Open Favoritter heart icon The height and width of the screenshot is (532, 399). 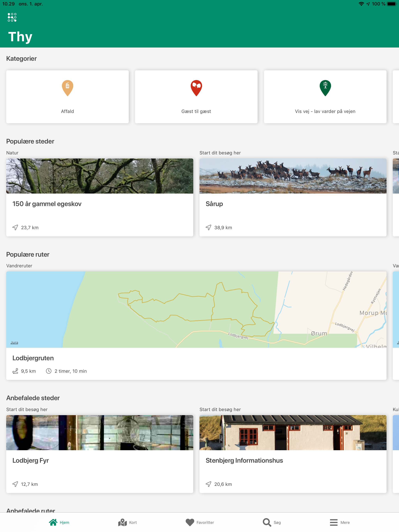[190, 522]
